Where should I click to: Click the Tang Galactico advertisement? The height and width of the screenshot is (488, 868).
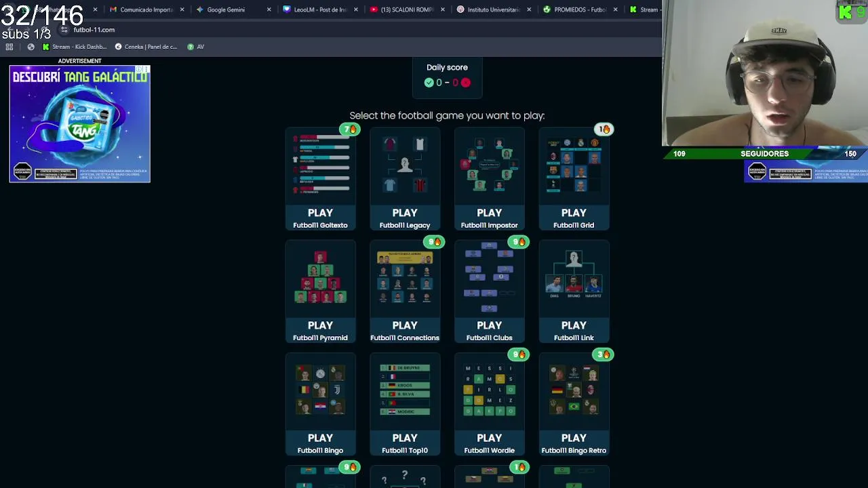(x=79, y=124)
